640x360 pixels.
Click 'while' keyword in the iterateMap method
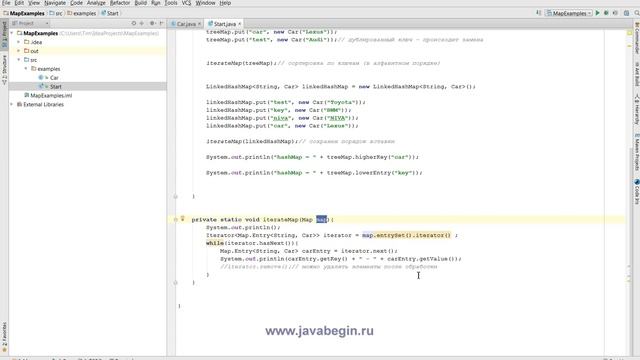tap(215, 243)
